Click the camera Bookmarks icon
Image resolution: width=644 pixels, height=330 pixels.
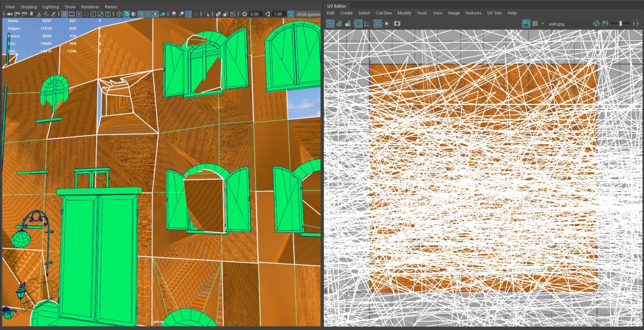click(31, 14)
